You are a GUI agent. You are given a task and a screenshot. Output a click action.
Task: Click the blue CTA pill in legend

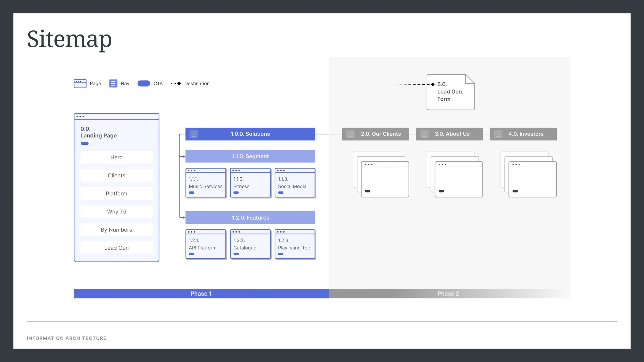coord(144,83)
